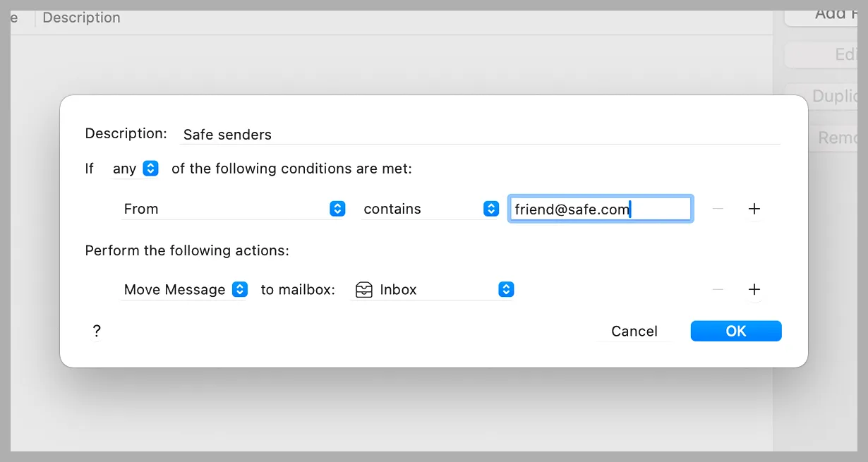This screenshot has width=868, height=462.
Task: Cancel the rule editing dialog
Action: pos(634,331)
